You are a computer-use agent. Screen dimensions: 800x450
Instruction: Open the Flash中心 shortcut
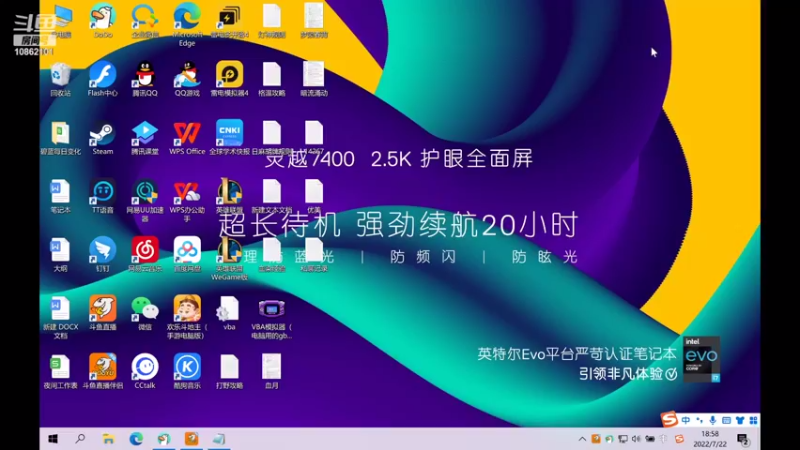click(103, 79)
